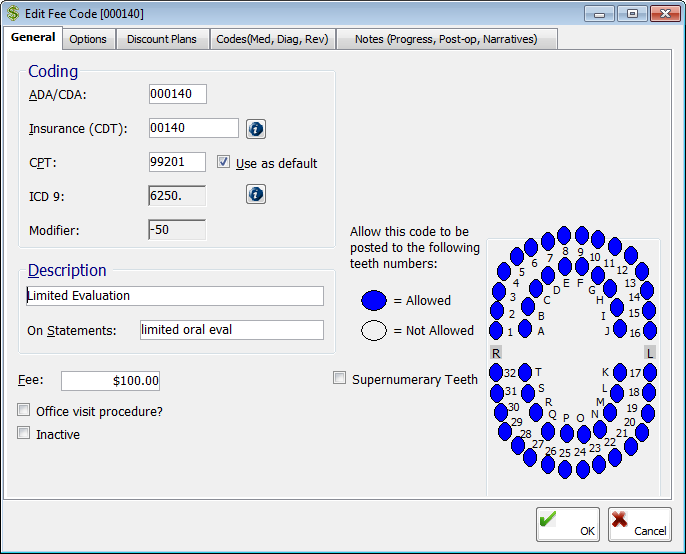The image size is (686, 554).
Task: Open the Codes(Med, Diag, Rev) tab
Action: point(272,39)
